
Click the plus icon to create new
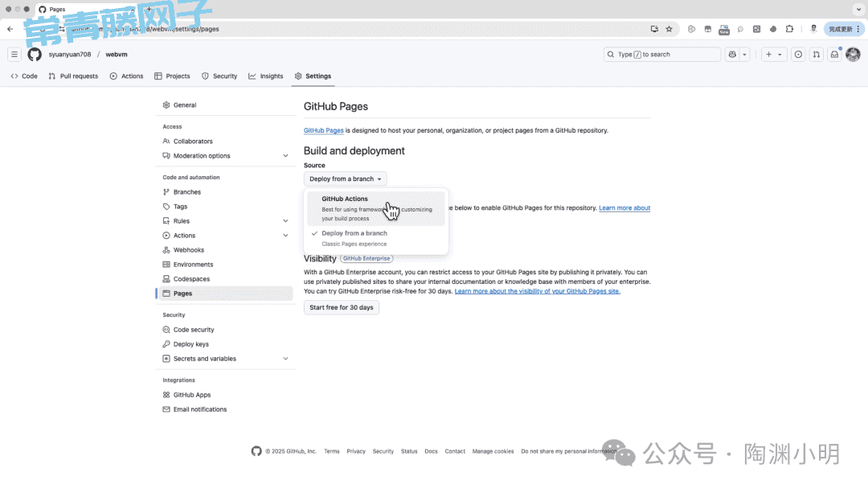[x=769, y=54]
